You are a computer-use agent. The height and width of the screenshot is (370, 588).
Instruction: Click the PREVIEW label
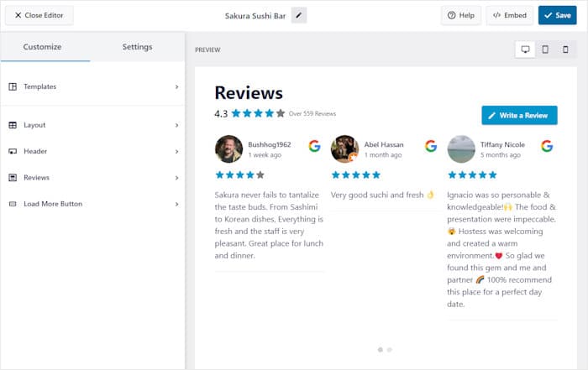click(207, 50)
